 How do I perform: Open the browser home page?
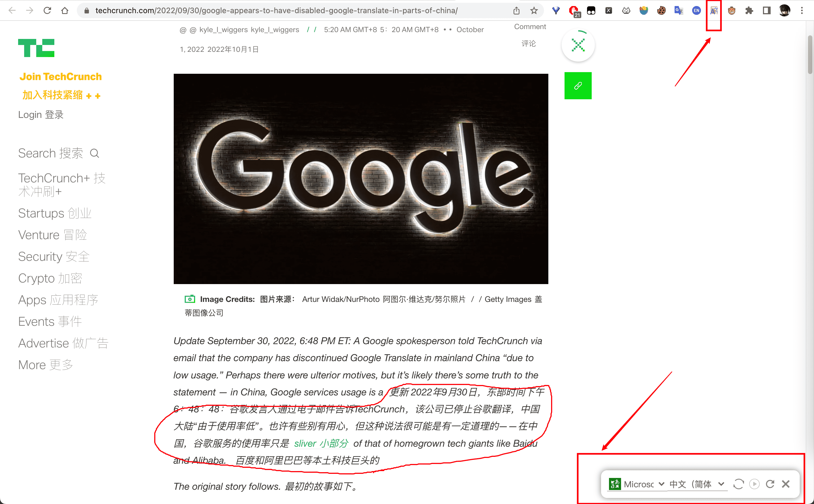65,10
